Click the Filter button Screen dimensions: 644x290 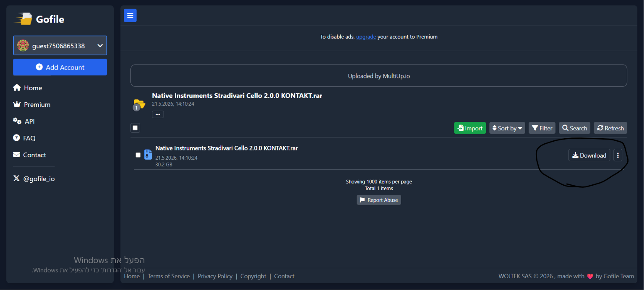pyautogui.click(x=542, y=128)
